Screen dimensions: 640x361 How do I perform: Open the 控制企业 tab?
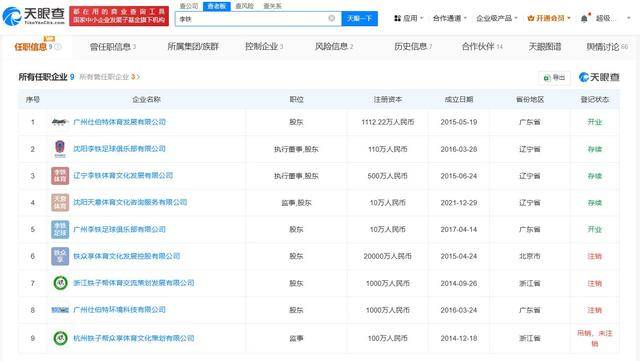click(x=264, y=47)
